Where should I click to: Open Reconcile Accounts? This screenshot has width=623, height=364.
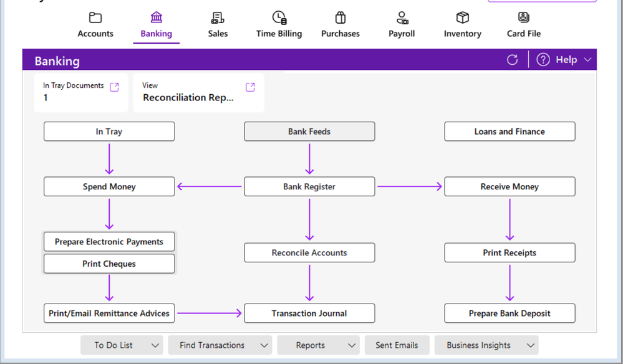point(309,252)
